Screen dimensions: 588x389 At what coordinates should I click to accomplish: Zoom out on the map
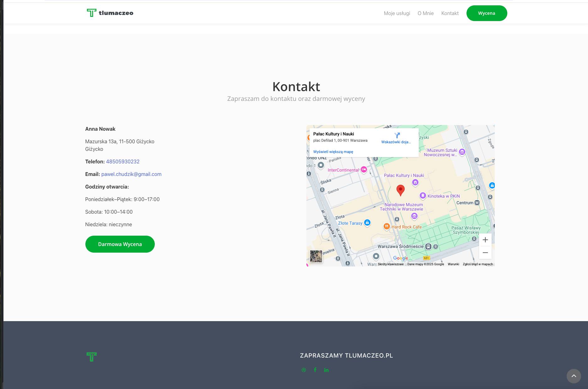click(485, 253)
